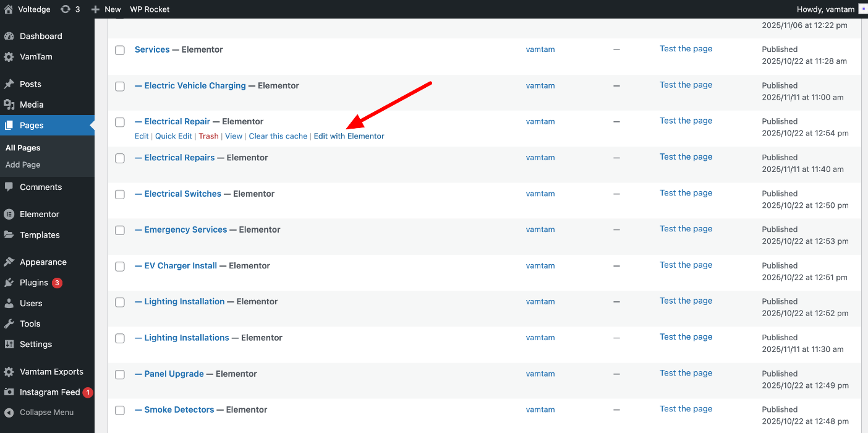The image size is (868, 433).
Task: Open the updates refresh icon showing 3
Action: pyautogui.click(x=65, y=9)
